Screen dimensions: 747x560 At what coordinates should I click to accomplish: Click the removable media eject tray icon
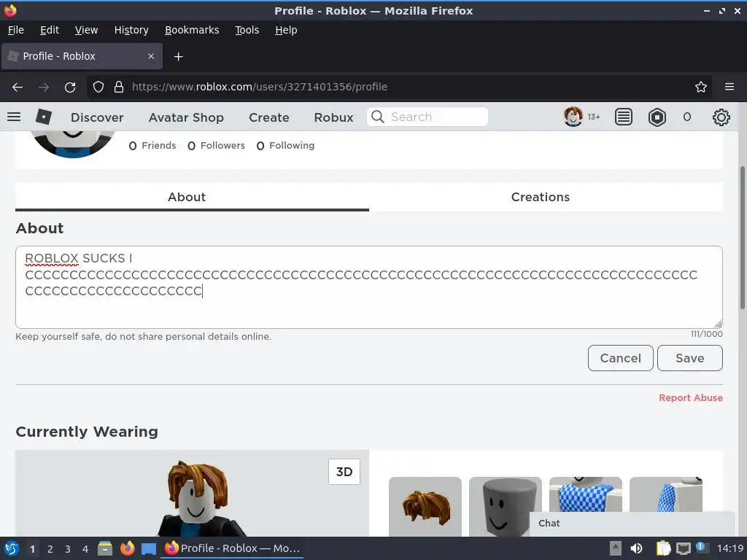(616, 548)
